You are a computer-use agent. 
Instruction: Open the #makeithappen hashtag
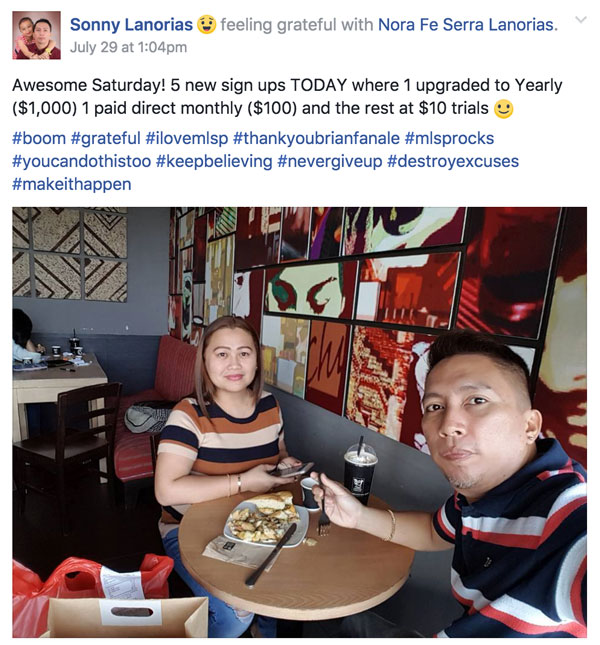pyautogui.click(x=72, y=184)
